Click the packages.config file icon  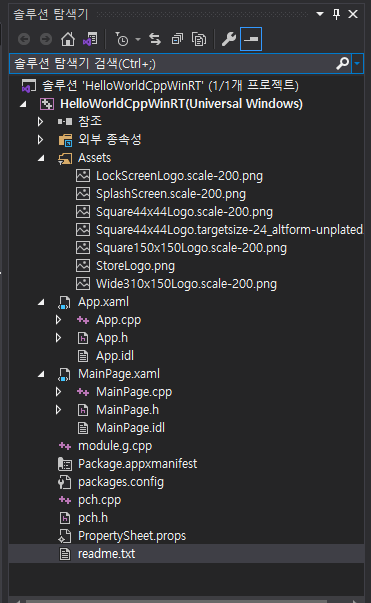65,482
